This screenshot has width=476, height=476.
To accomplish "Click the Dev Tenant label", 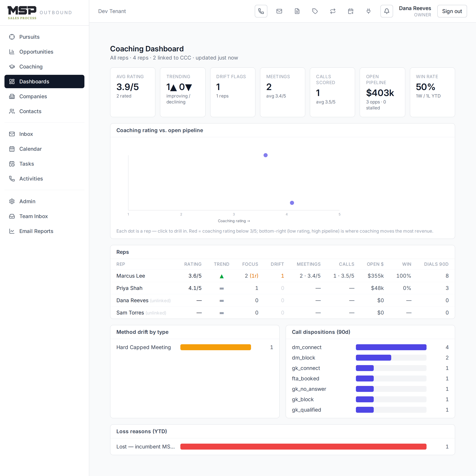I will 112,11.
